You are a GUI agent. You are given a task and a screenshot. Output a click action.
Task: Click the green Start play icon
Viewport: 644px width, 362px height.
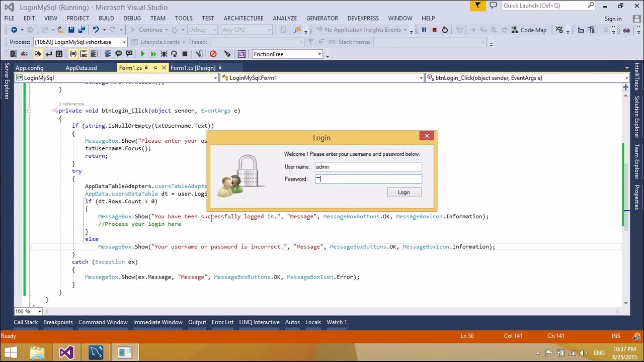click(x=142, y=54)
